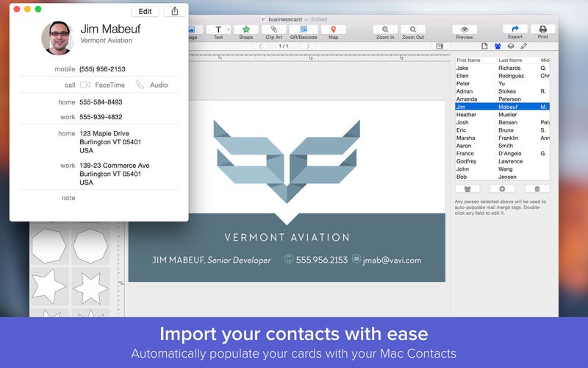Add a new person with plus button
Image resolution: width=588 pixels, height=368 pixels.
click(502, 189)
